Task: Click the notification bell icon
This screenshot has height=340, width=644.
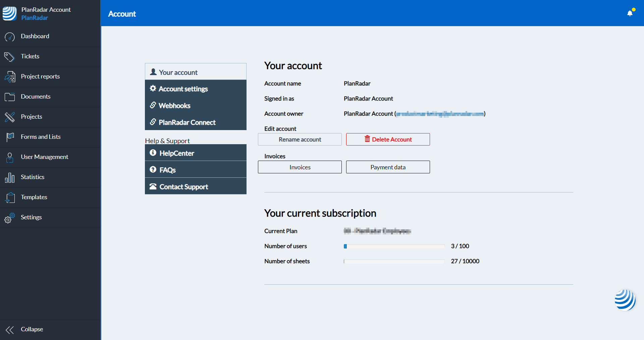Action: pyautogui.click(x=630, y=13)
